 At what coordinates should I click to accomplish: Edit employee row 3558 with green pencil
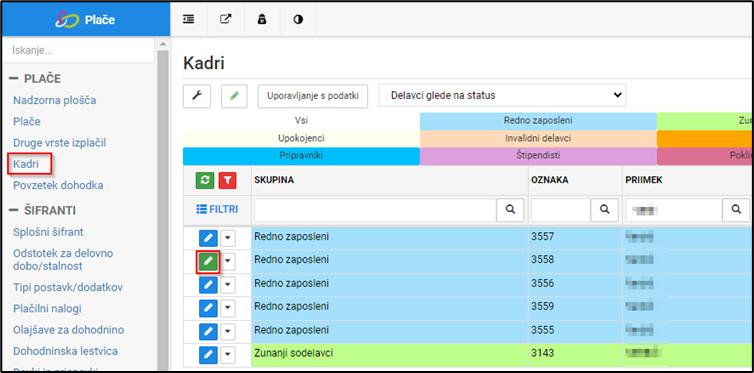pos(208,261)
